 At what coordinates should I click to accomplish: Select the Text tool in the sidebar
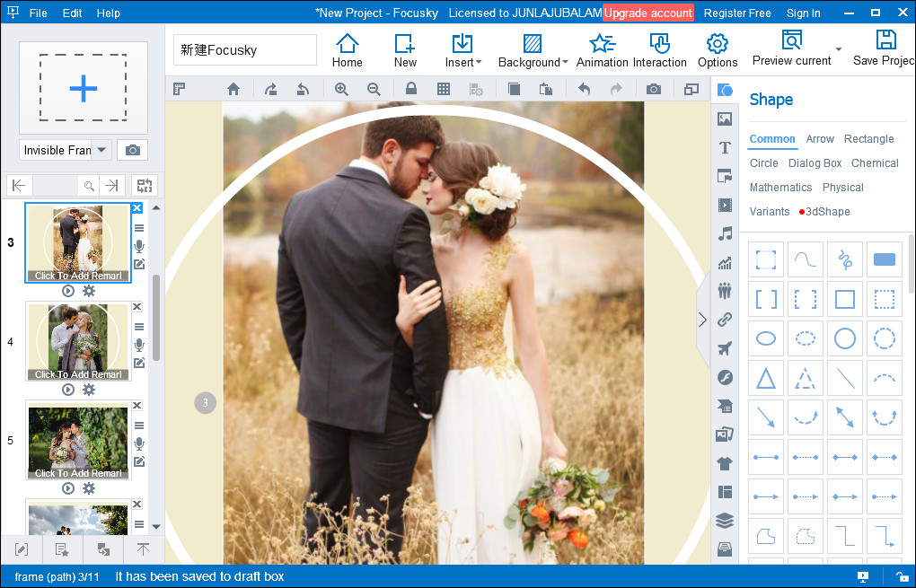pos(725,147)
